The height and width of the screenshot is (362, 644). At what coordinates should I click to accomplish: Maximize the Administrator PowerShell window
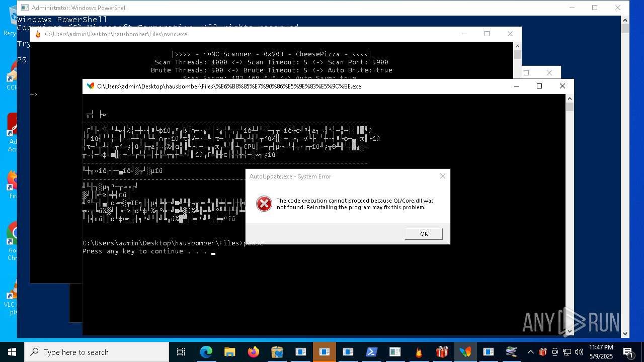pos(595,8)
